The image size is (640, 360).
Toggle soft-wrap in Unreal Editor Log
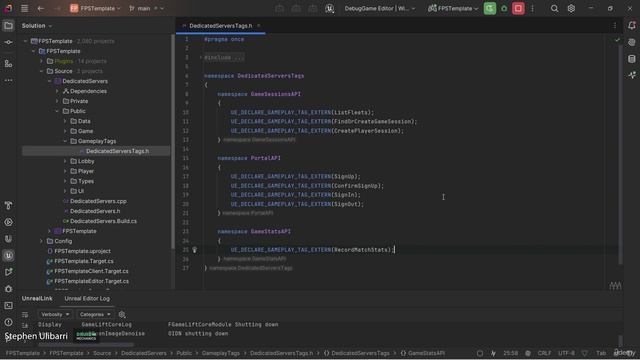tap(25, 315)
